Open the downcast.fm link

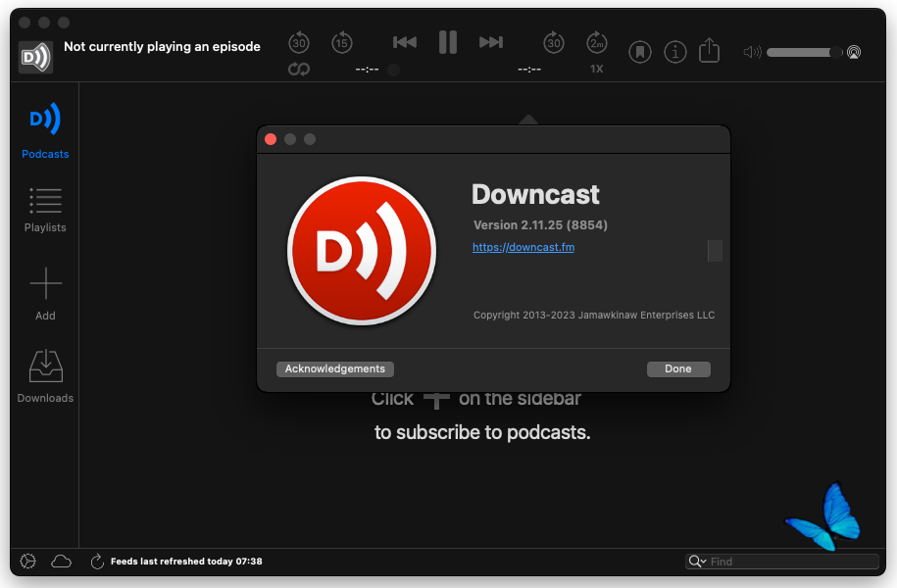(523, 247)
